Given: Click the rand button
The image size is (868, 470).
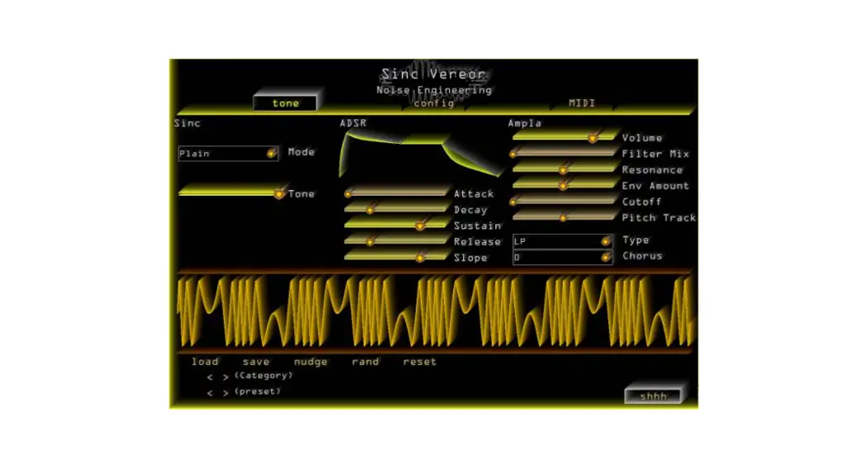Looking at the screenshot, I should pos(365,361).
